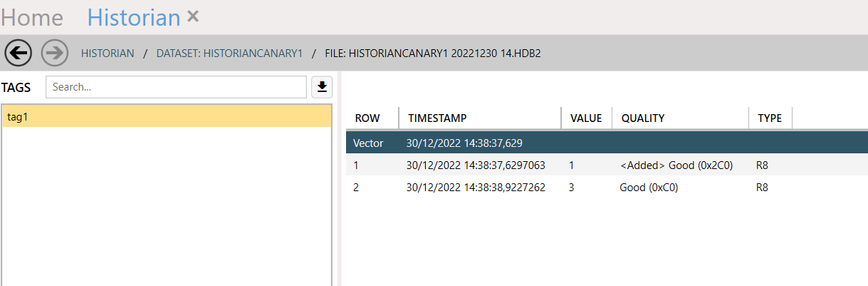The height and width of the screenshot is (286, 868).
Task: Select the Vector header row
Action: pyautogui.click(x=607, y=143)
